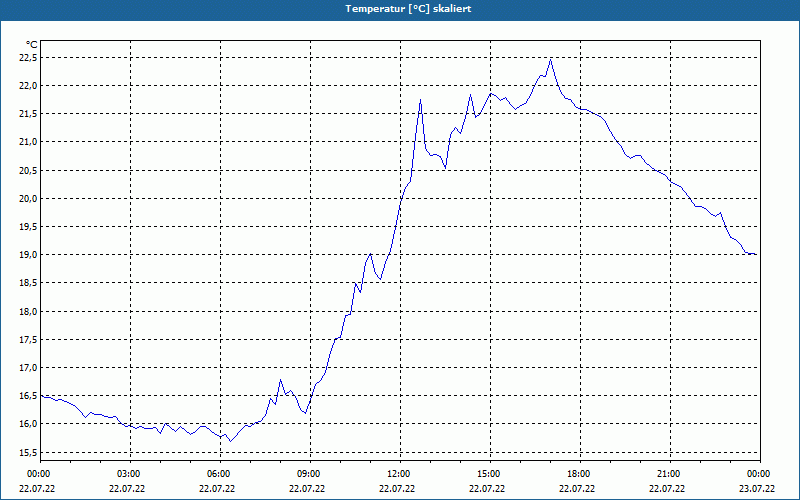Click the '21,5' y-axis value
This screenshot has height=500, width=800.
tap(28, 114)
